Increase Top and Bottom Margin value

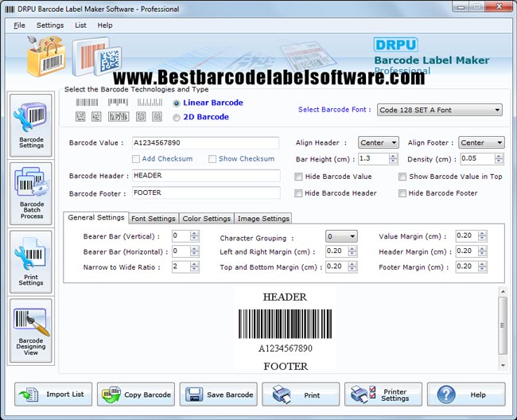[x=352, y=264]
